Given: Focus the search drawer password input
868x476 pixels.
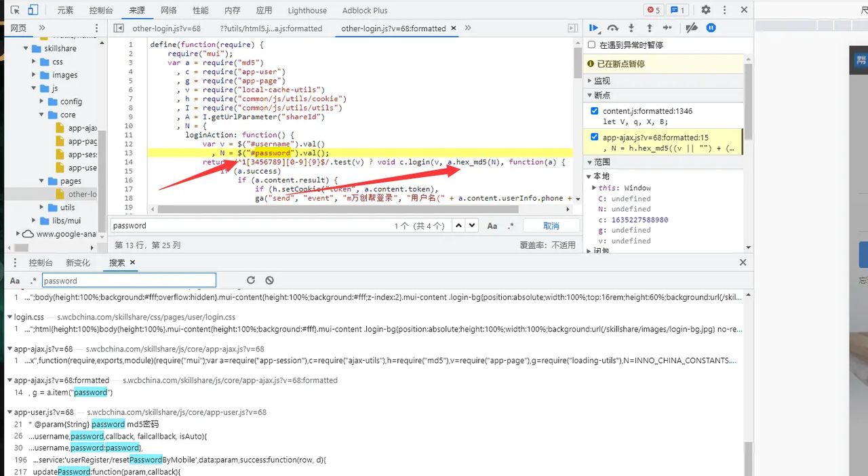Looking at the screenshot, I should click(x=129, y=281).
